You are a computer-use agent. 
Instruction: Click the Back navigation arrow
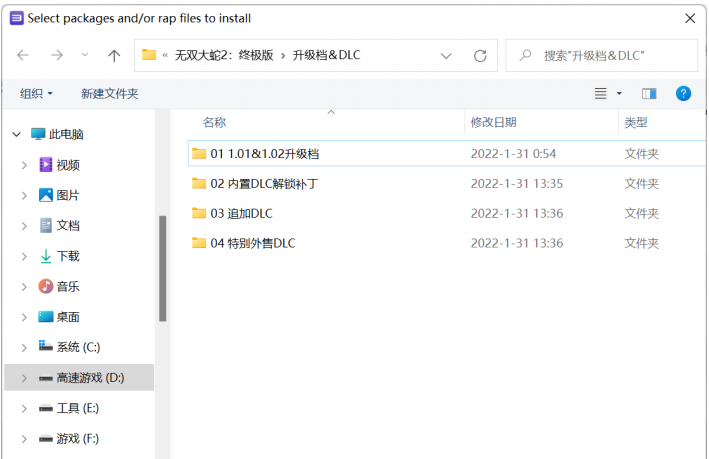tap(23, 55)
